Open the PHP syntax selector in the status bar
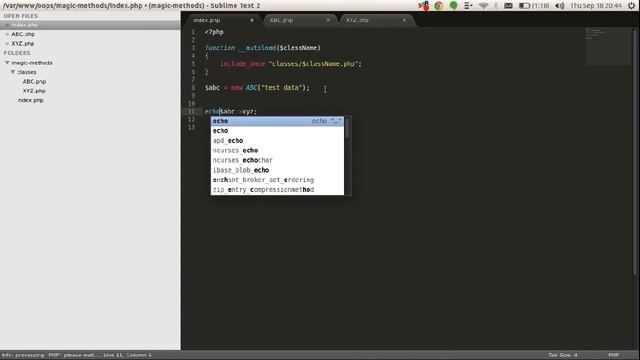640x360 pixels. tap(613, 355)
